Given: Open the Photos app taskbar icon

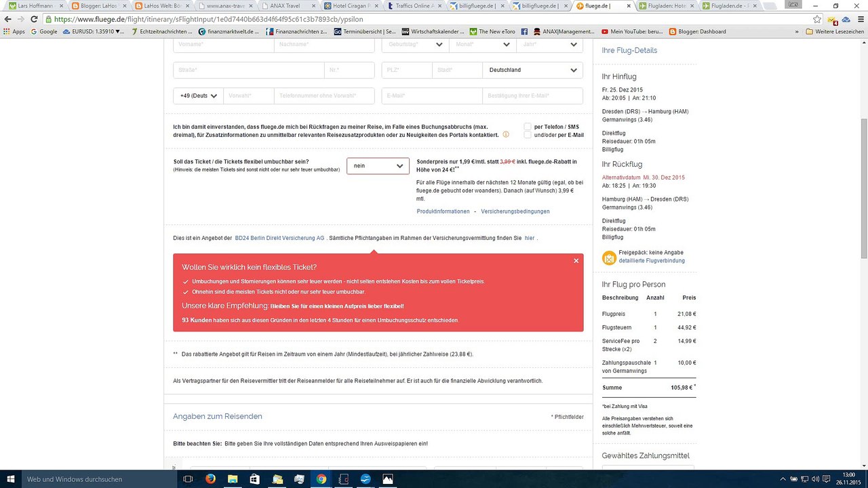Looking at the screenshot, I should tap(388, 479).
